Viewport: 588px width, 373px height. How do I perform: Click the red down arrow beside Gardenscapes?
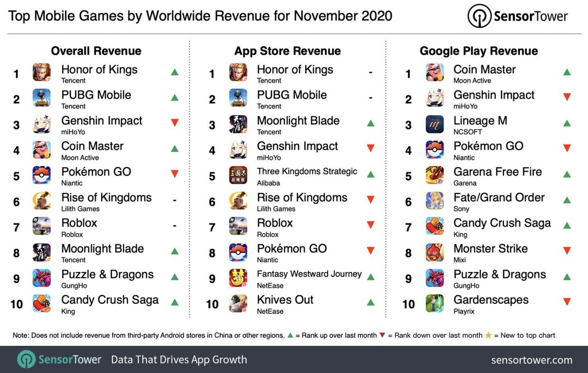pos(567,302)
